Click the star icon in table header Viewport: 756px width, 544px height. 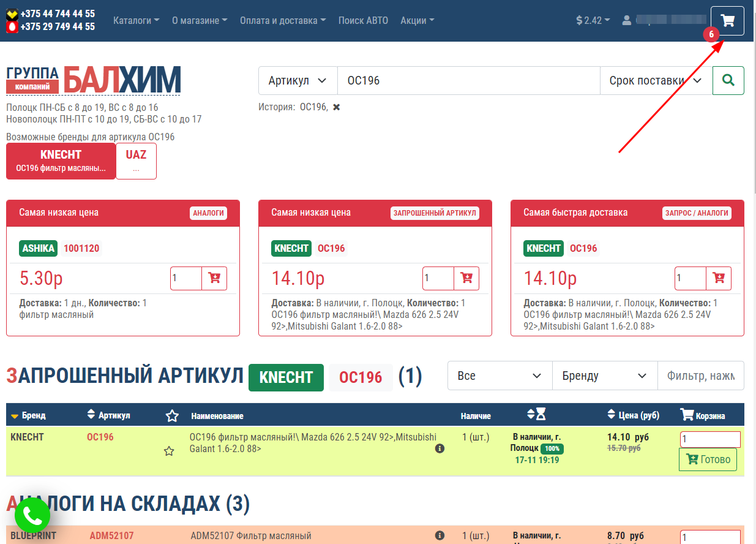(172, 416)
